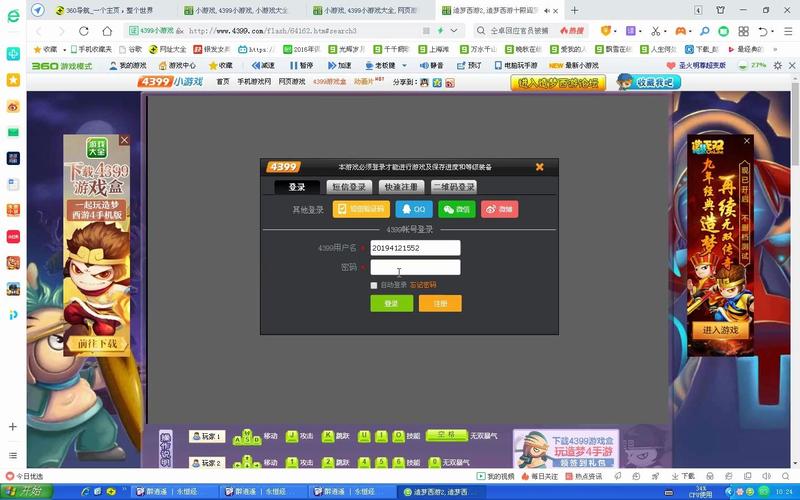Viewport: 800px width, 500px height.
Task: Click the 下载 download status item
Action: coord(683,476)
